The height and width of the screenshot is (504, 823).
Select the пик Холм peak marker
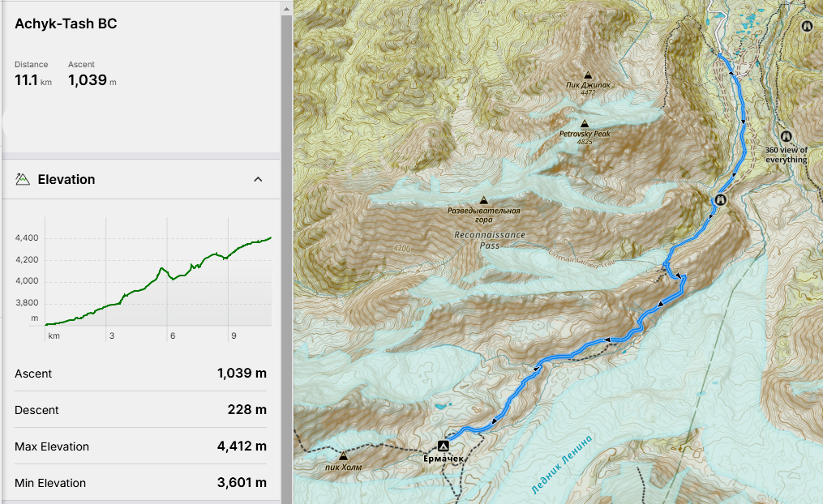[x=343, y=456]
